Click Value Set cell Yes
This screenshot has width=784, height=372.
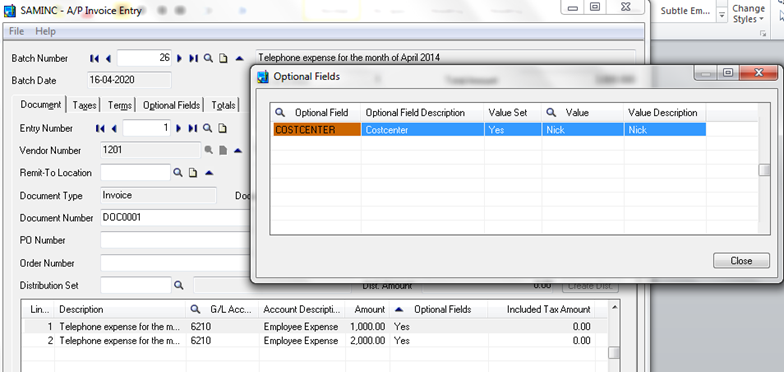(x=513, y=130)
